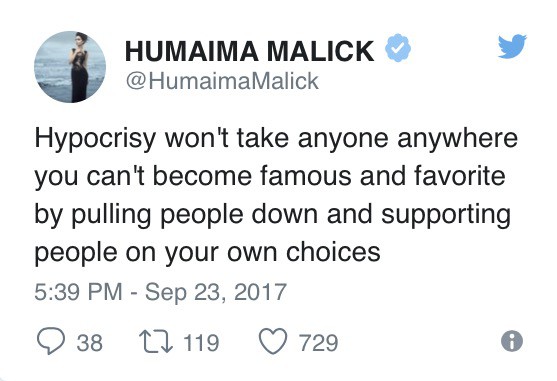Screen dimensions: 557x381
Task: Click the reply speech bubble icon
Action: [x=51, y=341]
